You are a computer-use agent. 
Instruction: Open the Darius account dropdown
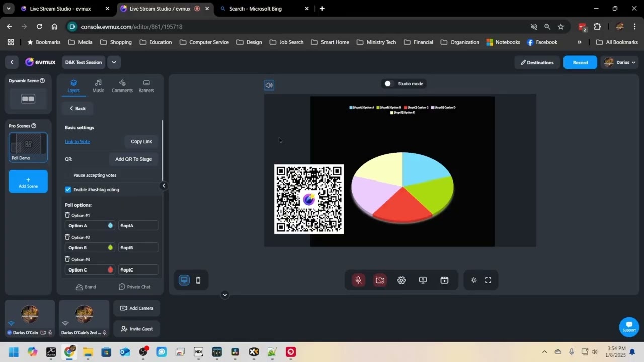point(621,62)
